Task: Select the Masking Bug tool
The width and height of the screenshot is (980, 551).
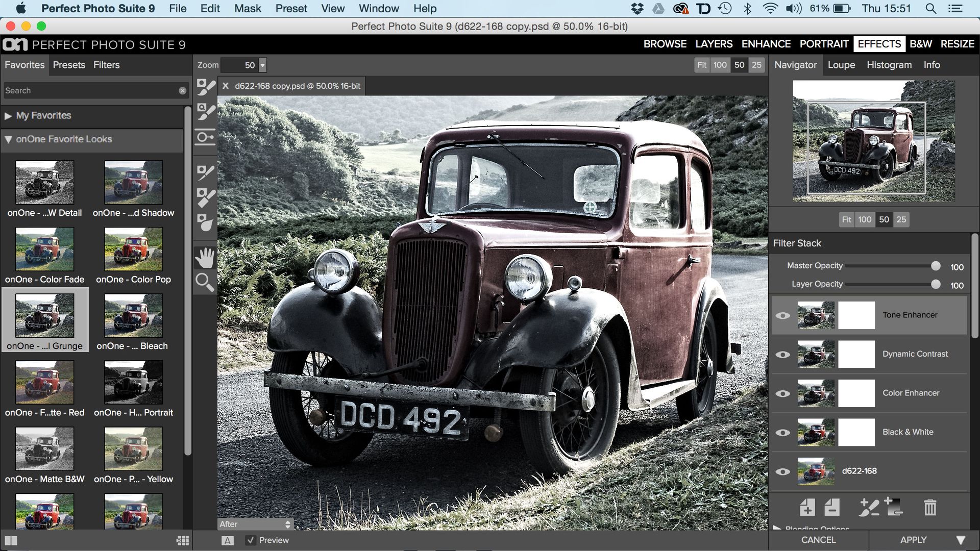Action: 205,137
